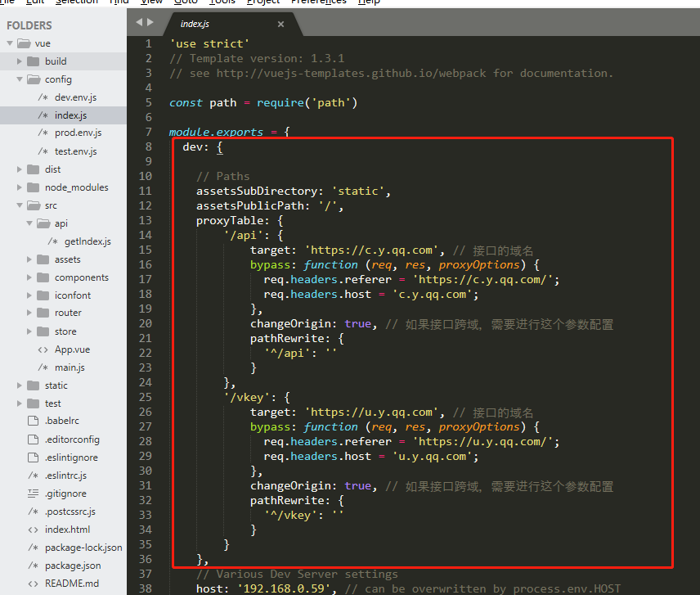700x595 pixels.
Task: Click the build folder icon
Action: pos(33,61)
